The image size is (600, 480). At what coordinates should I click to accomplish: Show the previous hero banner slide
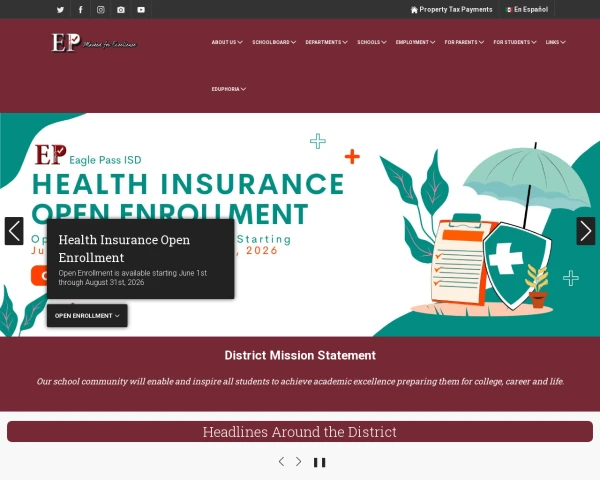(14, 231)
